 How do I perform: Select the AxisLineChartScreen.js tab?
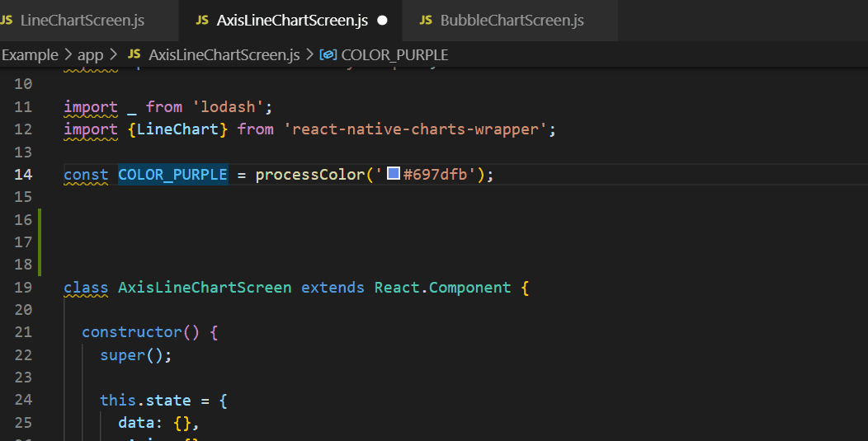point(292,21)
